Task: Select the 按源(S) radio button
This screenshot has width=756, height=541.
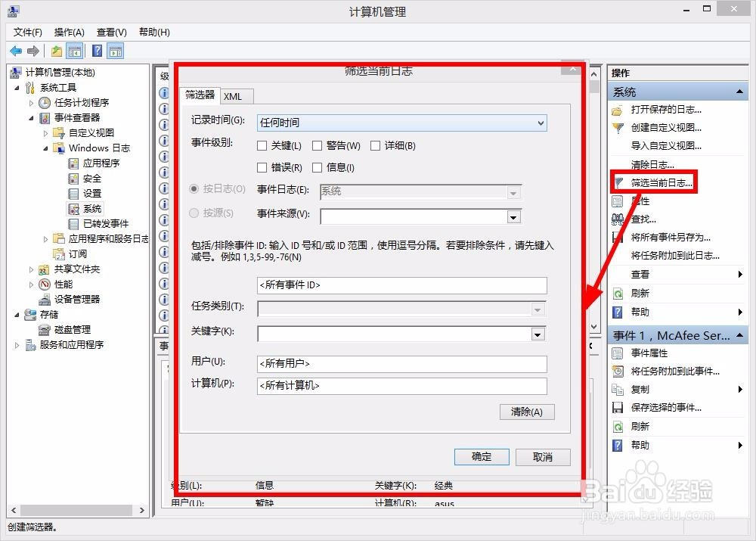Action: coord(194,213)
